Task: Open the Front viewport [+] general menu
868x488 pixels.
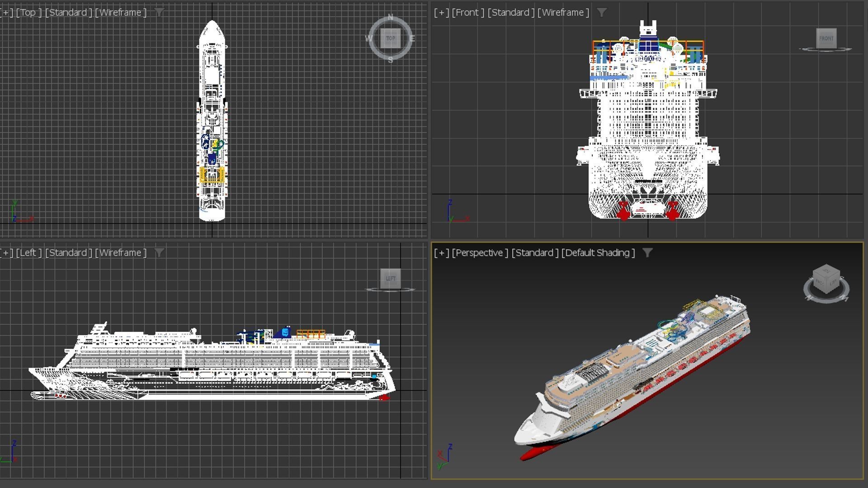Action: click(x=441, y=12)
